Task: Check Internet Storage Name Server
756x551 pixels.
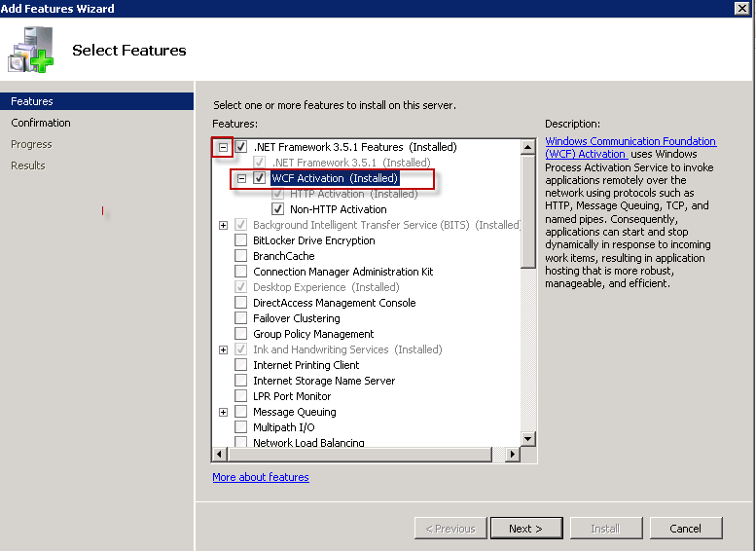Action: 241,381
